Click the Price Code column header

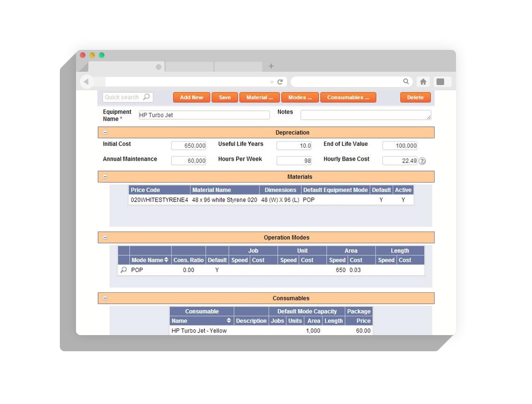tap(160, 190)
